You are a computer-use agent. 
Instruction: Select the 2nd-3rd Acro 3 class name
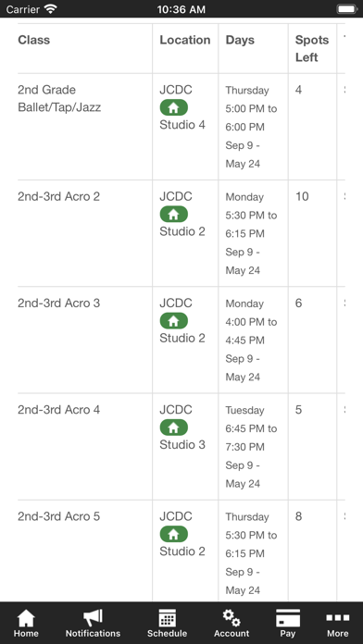pos(58,303)
